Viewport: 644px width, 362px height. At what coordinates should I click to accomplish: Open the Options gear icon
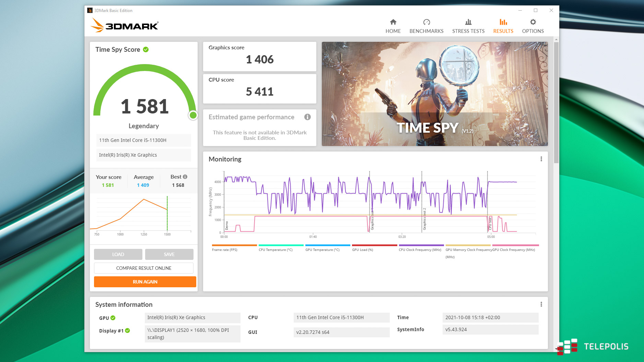(x=532, y=22)
